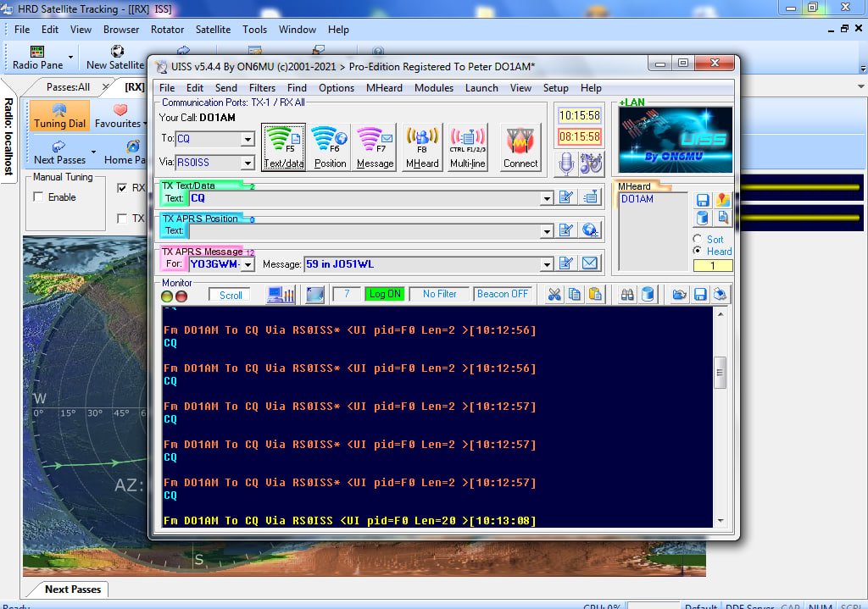Viewport: 868px width, 609px height.
Task: Expand the APRS For callsign YO3GWM dropdown
Action: point(248,264)
